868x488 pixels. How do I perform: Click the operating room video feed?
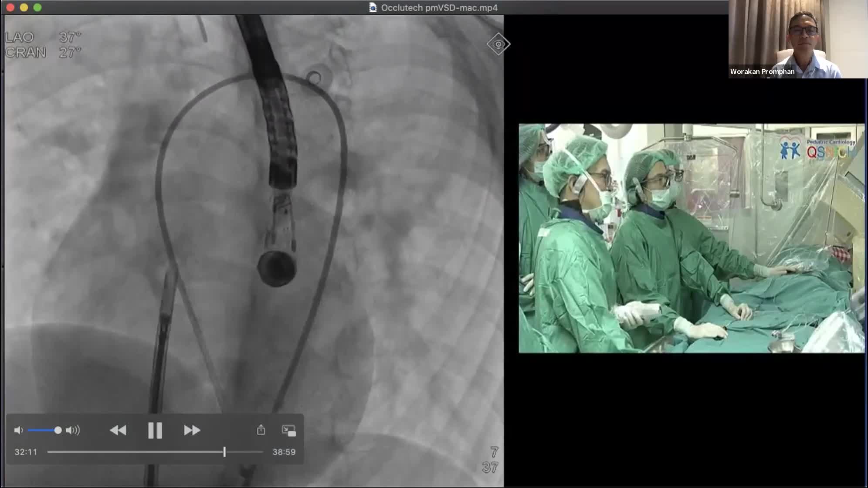click(x=691, y=238)
